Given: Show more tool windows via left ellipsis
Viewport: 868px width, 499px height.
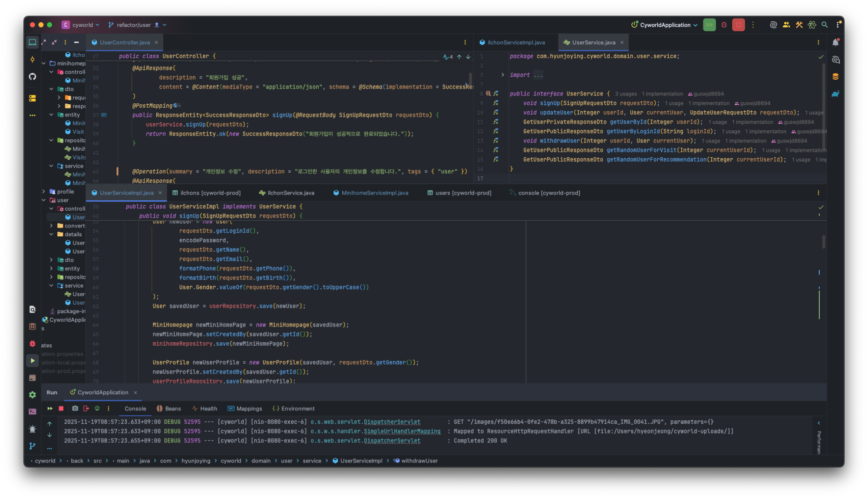Looking at the screenshot, I should point(32,116).
